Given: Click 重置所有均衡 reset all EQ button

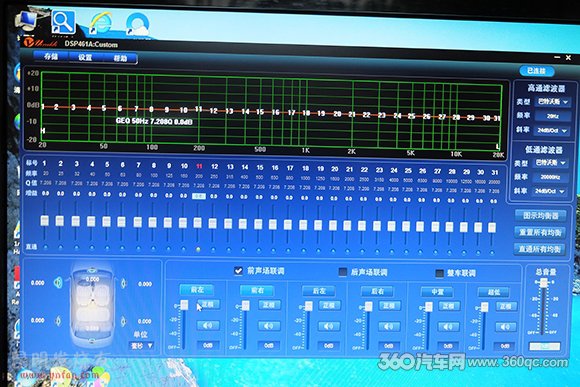Looking at the screenshot, I should [540, 233].
